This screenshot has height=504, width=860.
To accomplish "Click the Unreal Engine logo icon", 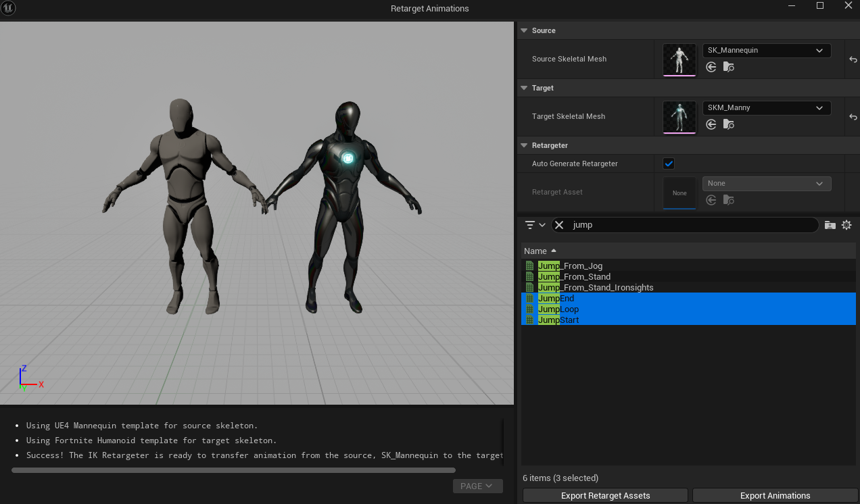I will 9,8.
